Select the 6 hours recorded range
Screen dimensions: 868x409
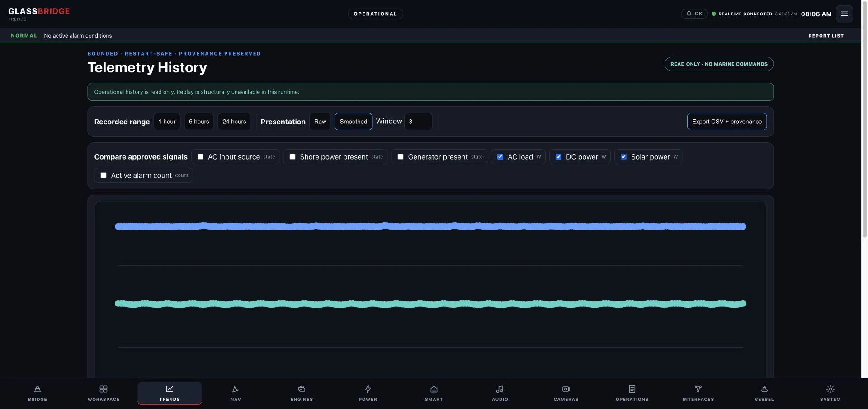199,122
